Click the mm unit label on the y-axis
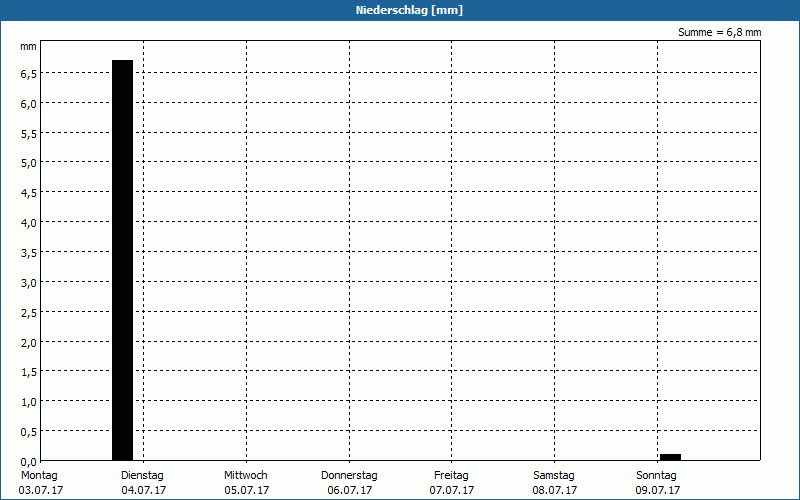800x500 pixels. (28, 46)
